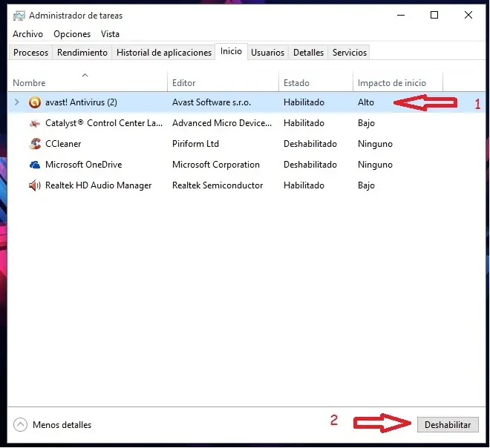
Task: Open the Servicios tab
Action: tap(350, 53)
